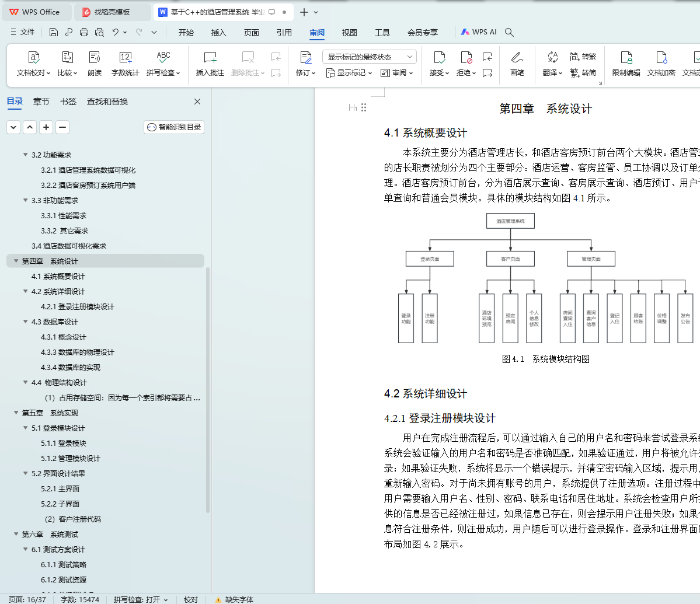Click page count 页面: 16/37

(x=27, y=599)
